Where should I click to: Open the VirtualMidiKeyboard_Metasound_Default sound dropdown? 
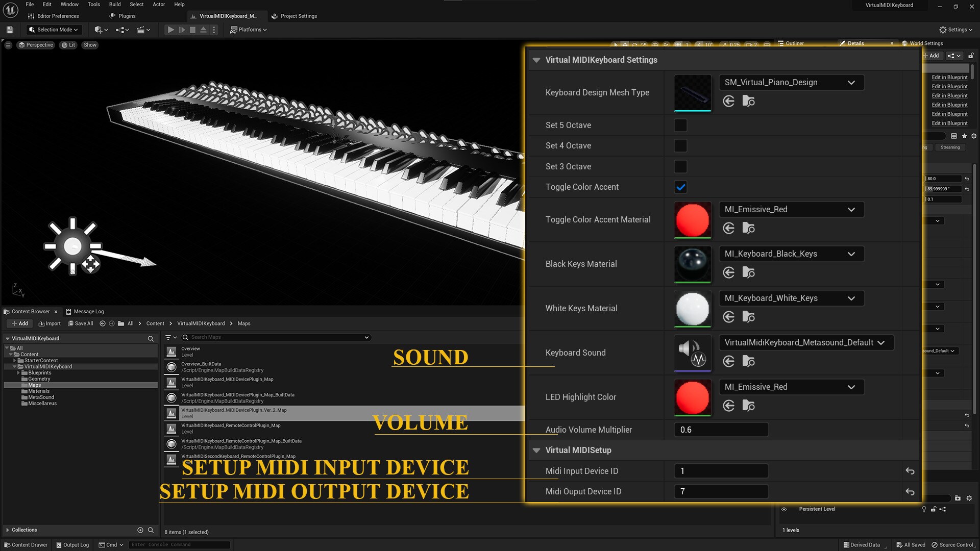[805, 342]
